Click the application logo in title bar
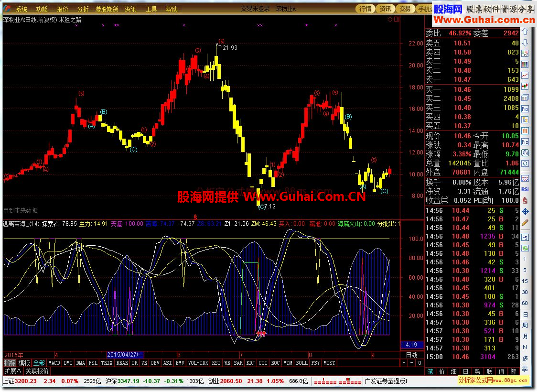Image resolution: width=538 pixels, height=392 pixels. (7, 9)
